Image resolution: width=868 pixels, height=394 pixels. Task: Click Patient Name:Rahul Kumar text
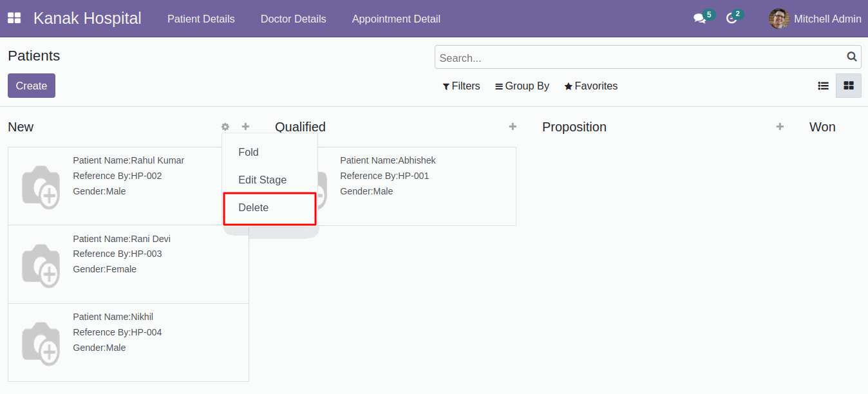coord(129,160)
